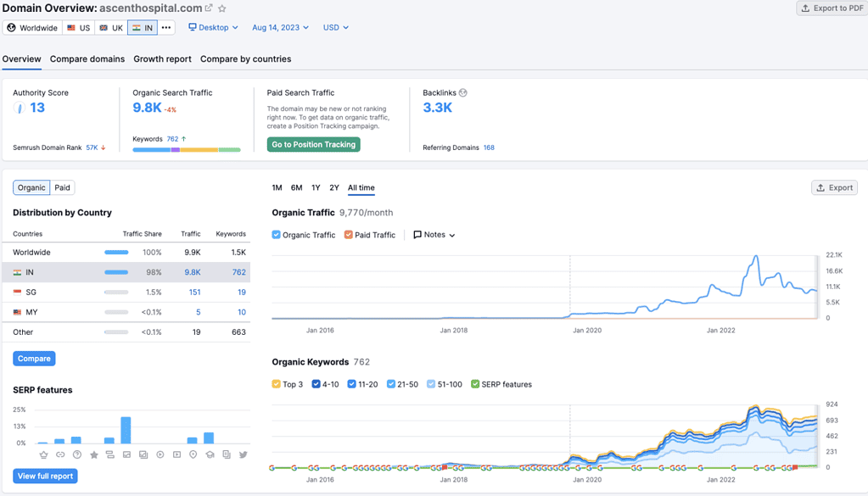Click the keywords distribution color bar

pyautogui.click(x=187, y=150)
